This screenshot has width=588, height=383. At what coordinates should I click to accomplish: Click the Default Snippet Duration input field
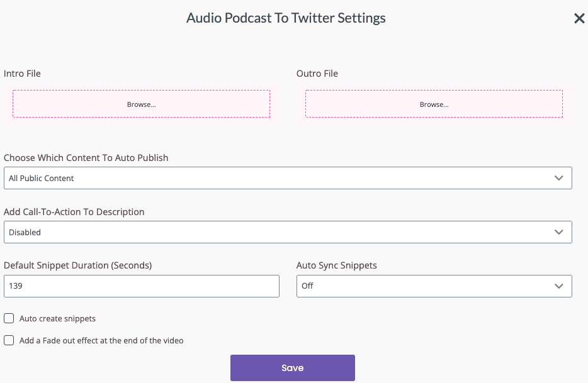[142, 286]
